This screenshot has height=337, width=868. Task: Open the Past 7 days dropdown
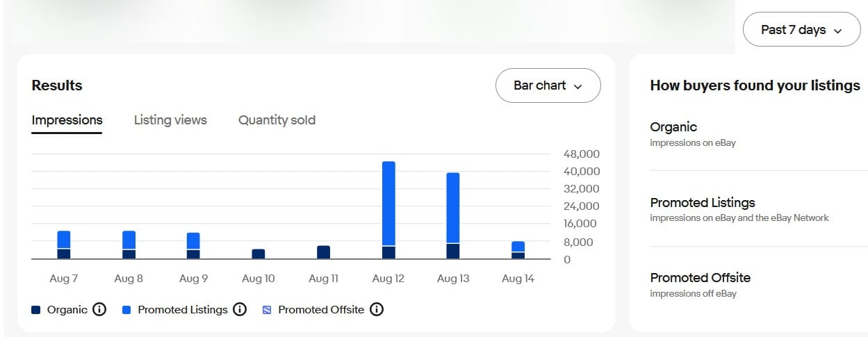tap(801, 30)
